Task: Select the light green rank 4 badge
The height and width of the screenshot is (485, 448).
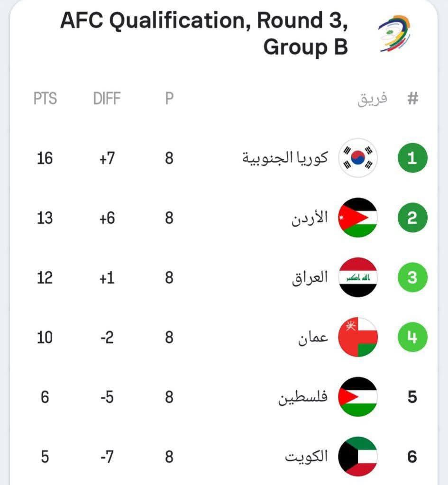Action: click(412, 337)
